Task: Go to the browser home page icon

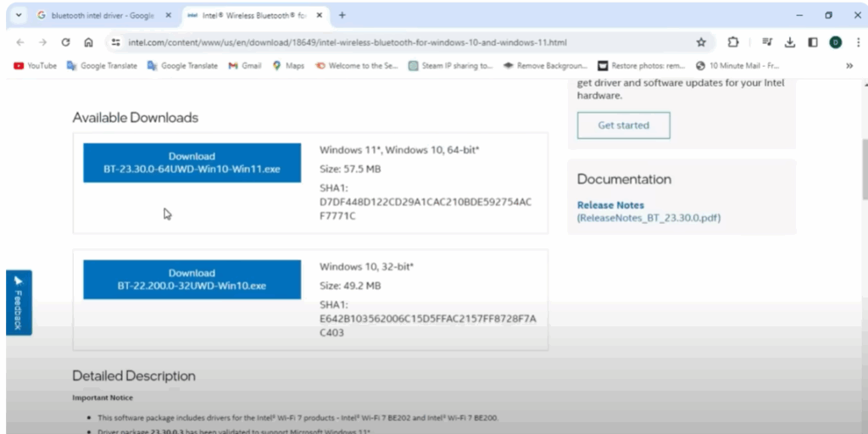Action: point(88,42)
